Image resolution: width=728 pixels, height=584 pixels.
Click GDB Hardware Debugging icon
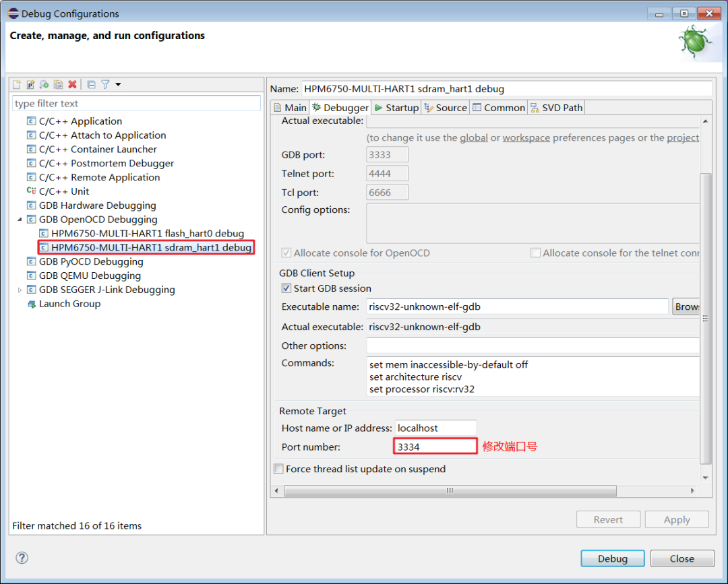[31, 205]
